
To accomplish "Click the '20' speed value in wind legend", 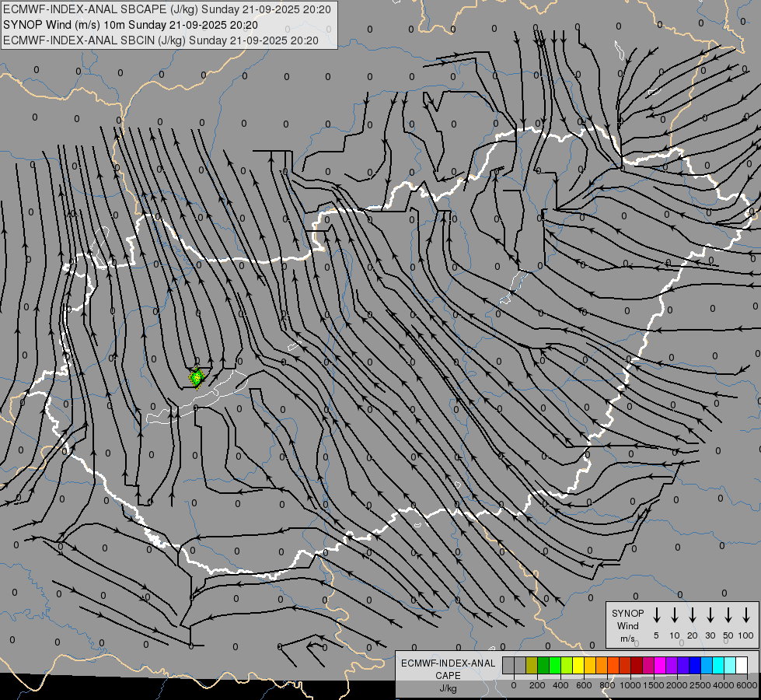I will click(x=692, y=635).
